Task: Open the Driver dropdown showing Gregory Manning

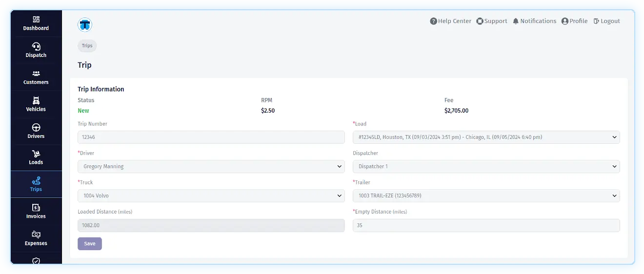Action: click(x=211, y=167)
